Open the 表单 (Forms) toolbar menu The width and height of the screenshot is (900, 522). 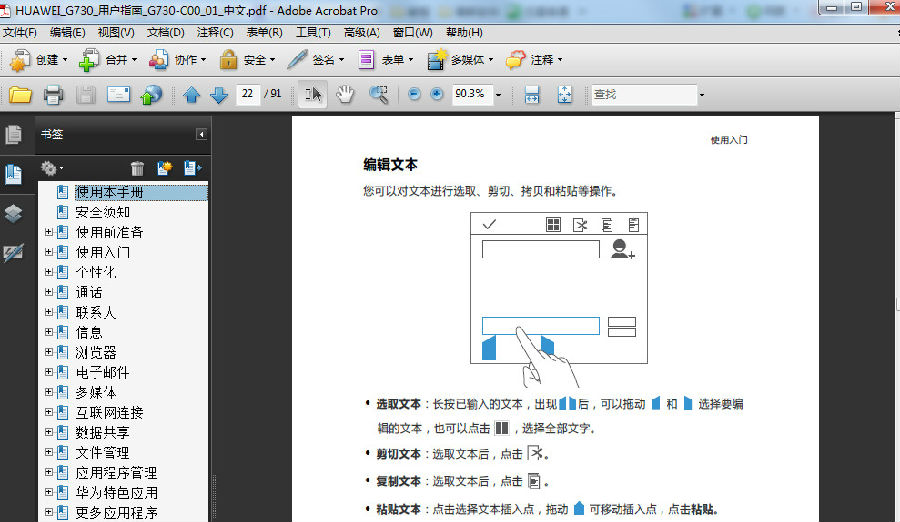(x=385, y=60)
